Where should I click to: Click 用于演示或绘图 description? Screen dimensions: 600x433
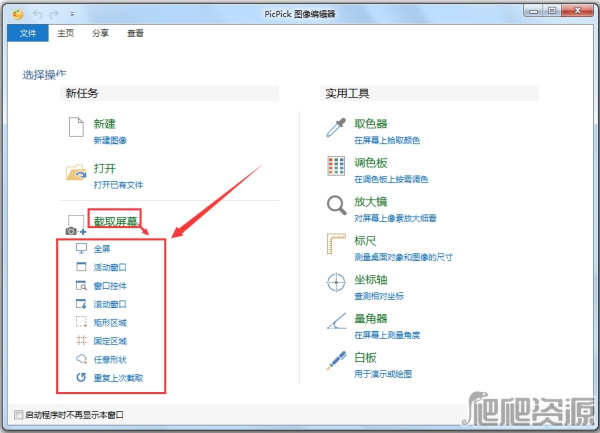click(383, 374)
